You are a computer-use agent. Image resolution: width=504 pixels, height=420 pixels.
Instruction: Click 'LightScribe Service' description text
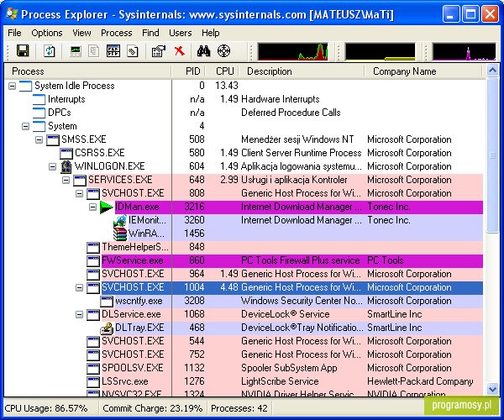click(280, 381)
